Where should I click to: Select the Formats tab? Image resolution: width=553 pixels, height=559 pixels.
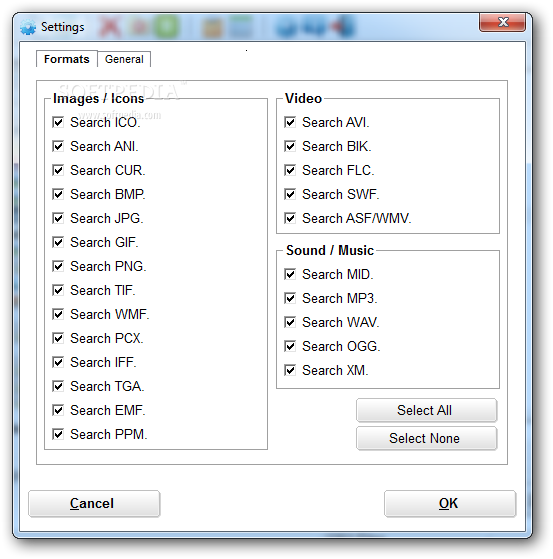(x=67, y=59)
